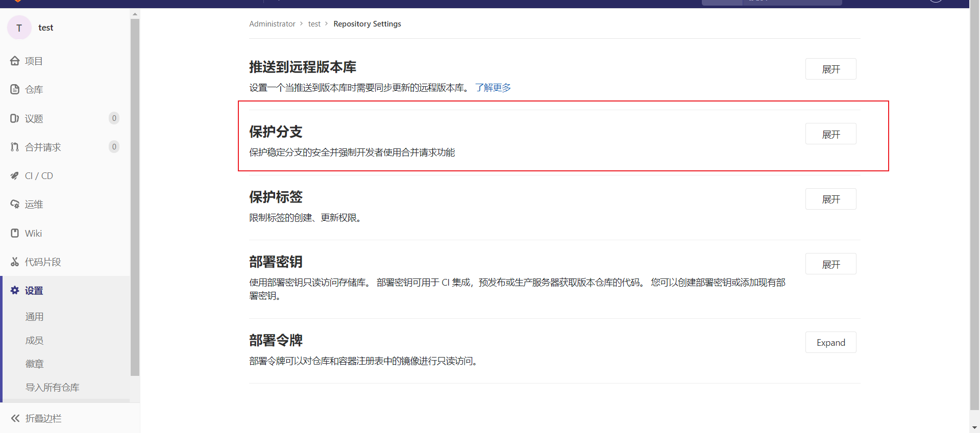Screen dimensions: 980x433
Task: Click the scissors icon for 代码片段
Action: [15, 262]
